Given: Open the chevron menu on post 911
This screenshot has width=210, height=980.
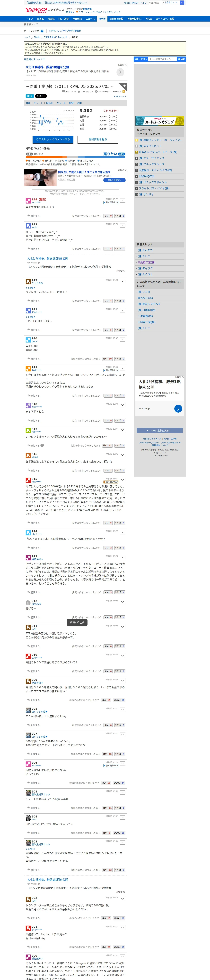Looking at the screenshot, I should (122, 627).
